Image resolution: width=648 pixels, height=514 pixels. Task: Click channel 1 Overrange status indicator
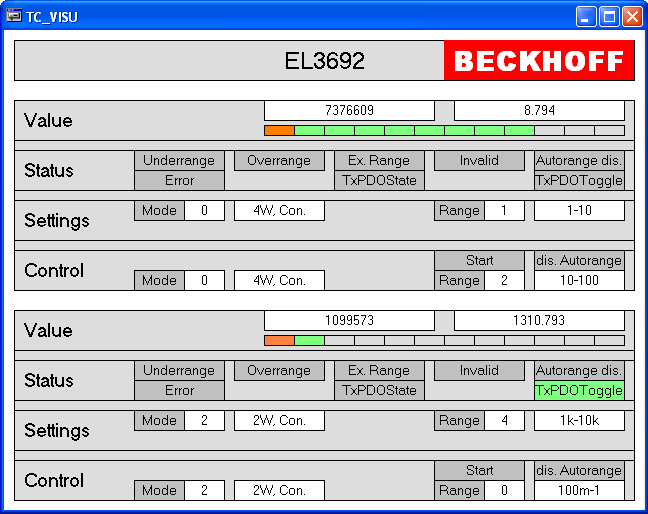coord(279,160)
